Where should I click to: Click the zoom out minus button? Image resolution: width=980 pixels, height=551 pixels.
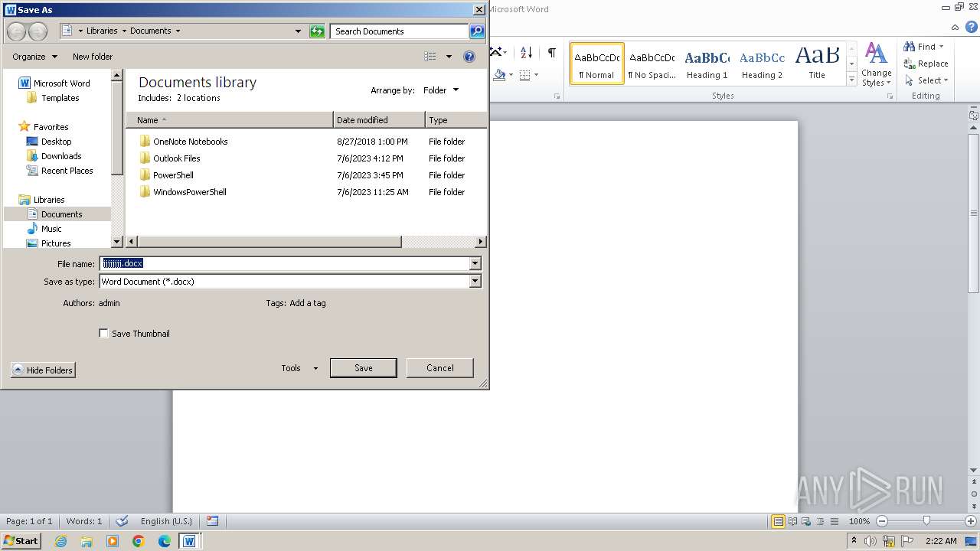881,521
